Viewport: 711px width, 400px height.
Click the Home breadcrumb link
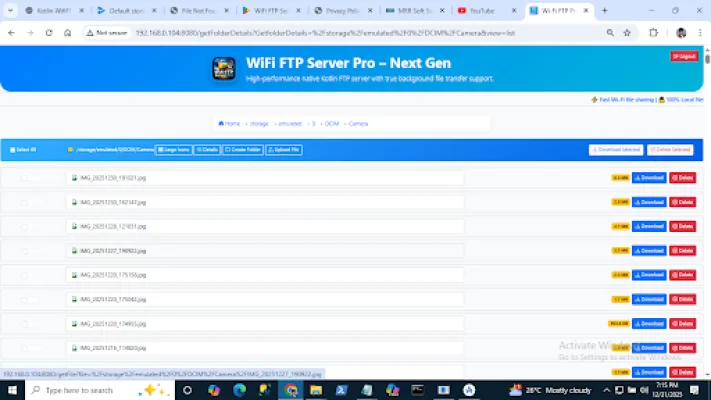(230, 123)
